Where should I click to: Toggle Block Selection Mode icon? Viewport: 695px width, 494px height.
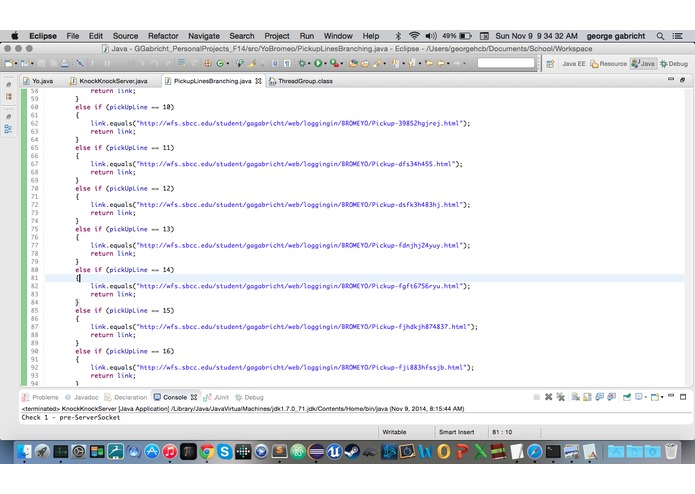[275, 63]
